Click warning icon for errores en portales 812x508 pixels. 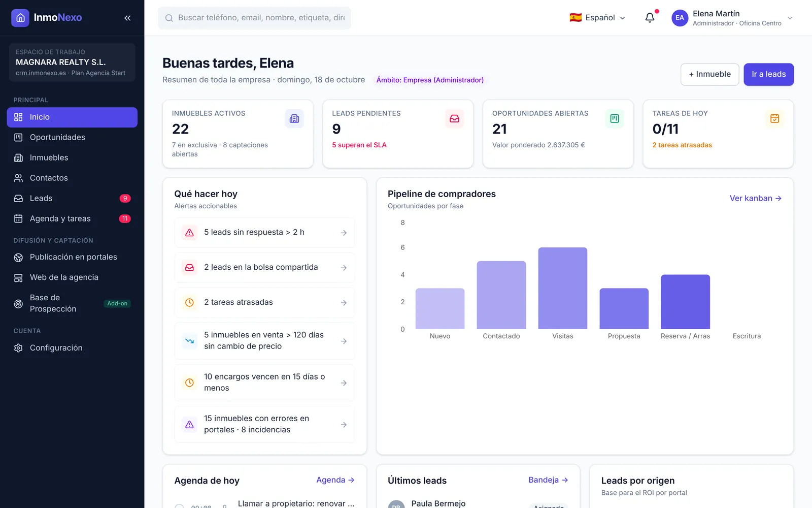(189, 424)
